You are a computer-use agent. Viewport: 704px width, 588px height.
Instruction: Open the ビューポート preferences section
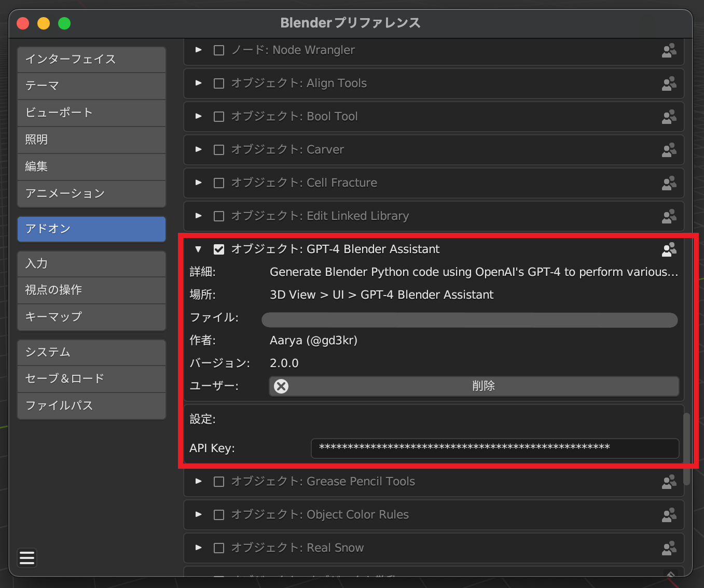coord(91,113)
